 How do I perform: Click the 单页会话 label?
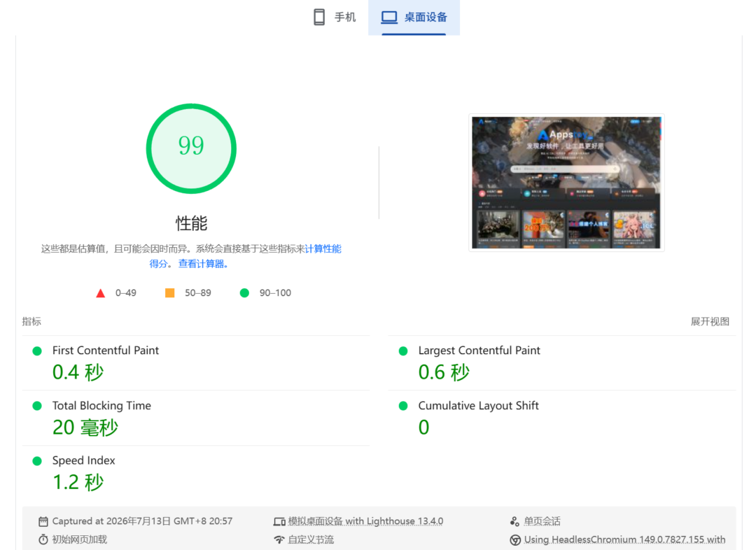tap(542, 521)
